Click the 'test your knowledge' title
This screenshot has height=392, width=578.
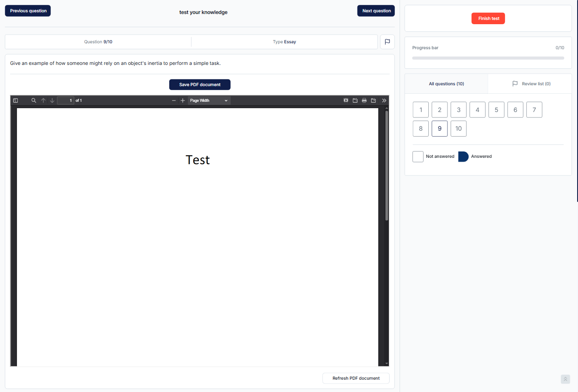pos(204,12)
